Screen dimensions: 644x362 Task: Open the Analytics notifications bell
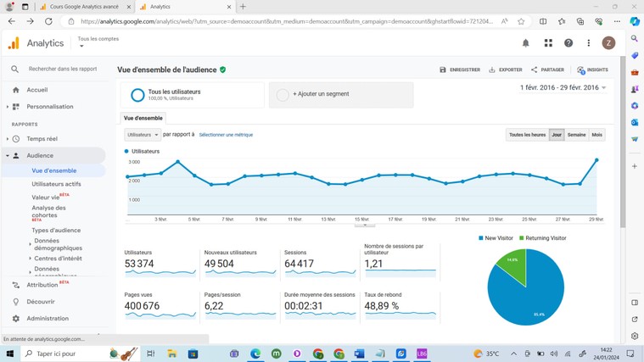pyautogui.click(x=525, y=43)
